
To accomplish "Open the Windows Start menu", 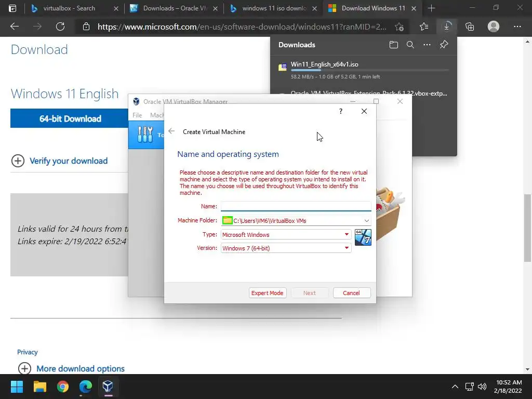I will tap(17, 387).
